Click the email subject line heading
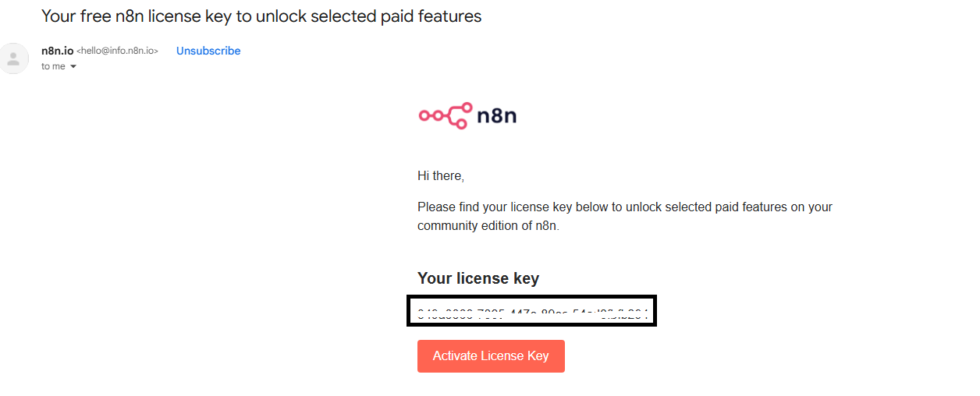This screenshot has width=980, height=396. [261, 16]
